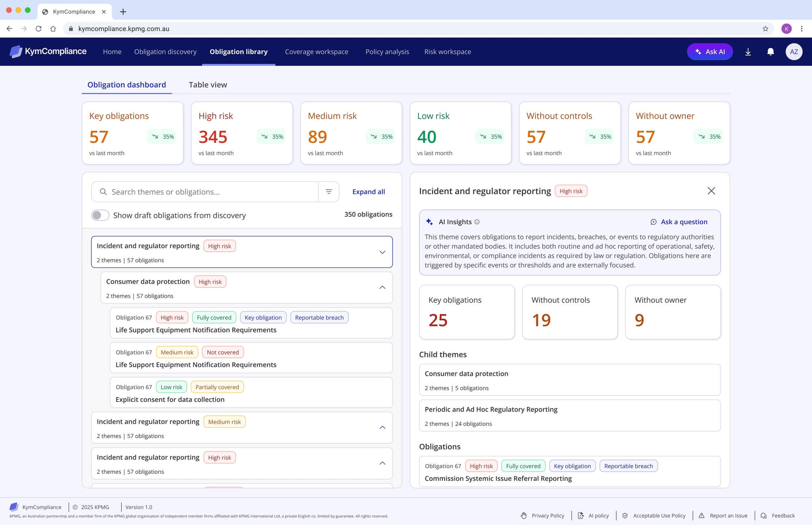Click the filter icon beside the search box
This screenshot has width=812, height=525.
(x=329, y=192)
